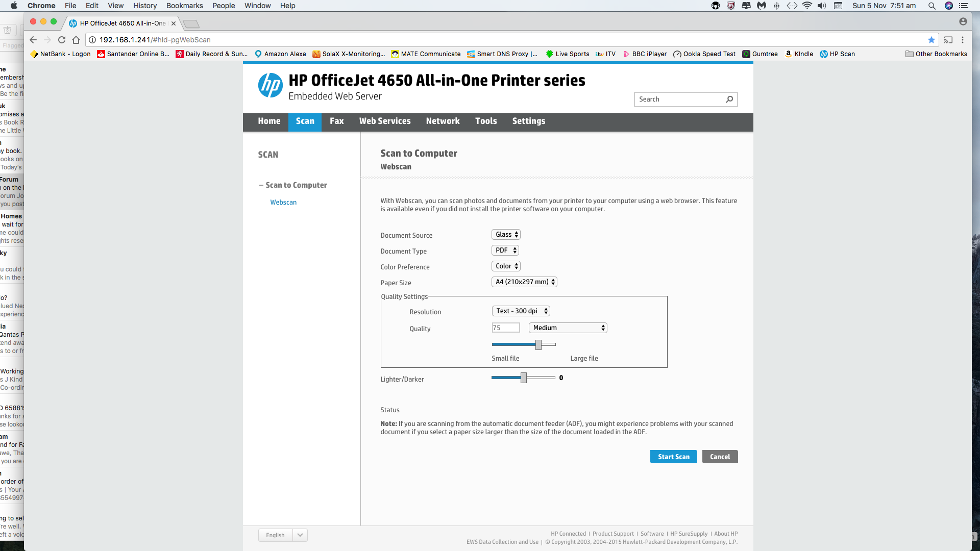Click the browser home icon
This screenshot has height=551, width=980.
coord(76,40)
